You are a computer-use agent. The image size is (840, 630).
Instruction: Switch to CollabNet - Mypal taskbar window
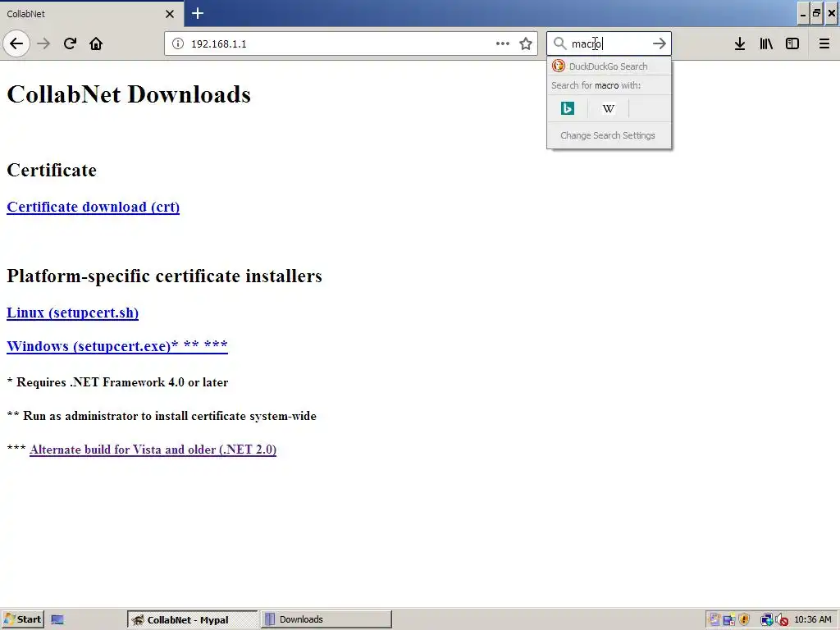pyautogui.click(x=192, y=619)
